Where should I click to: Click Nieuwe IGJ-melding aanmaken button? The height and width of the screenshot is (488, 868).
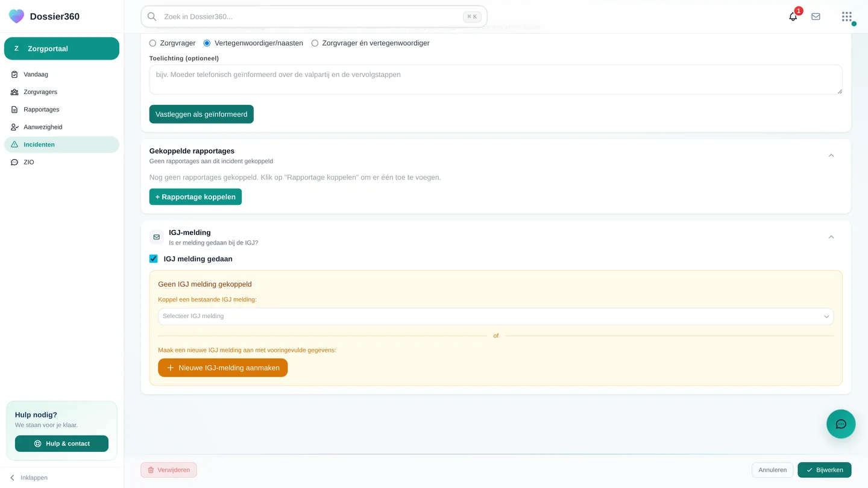(x=223, y=368)
